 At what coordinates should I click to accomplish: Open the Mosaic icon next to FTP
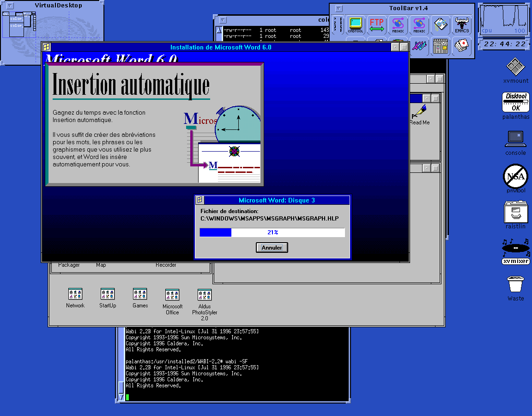click(x=398, y=25)
